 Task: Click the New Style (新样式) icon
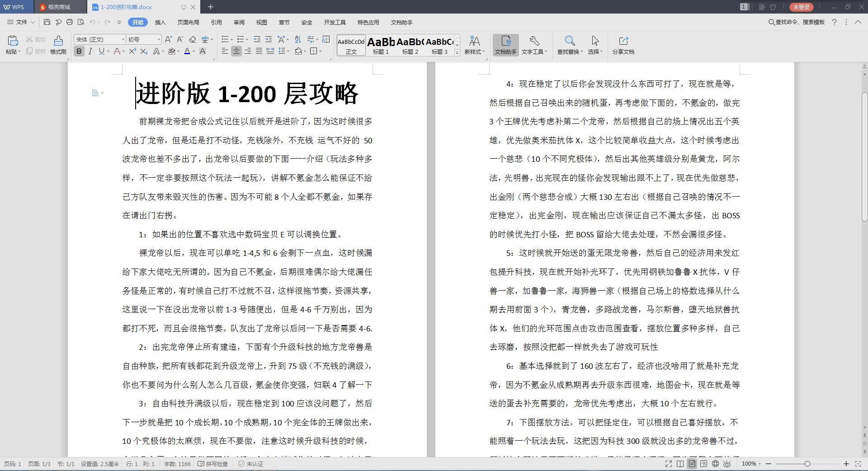click(474, 45)
